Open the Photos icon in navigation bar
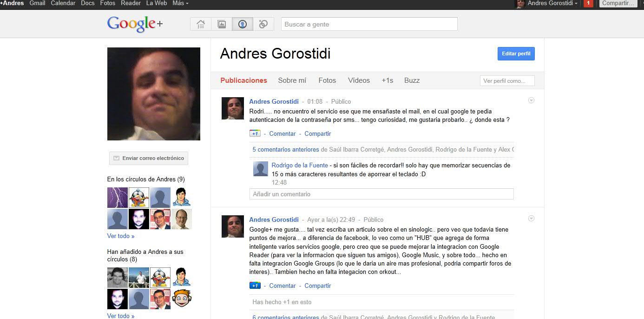This screenshot has width=644, height=319. 222,24
